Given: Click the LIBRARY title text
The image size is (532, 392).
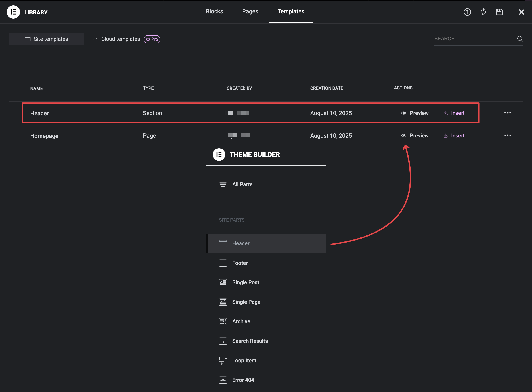Looking at the screenshot, I should [x=36, y=12].
